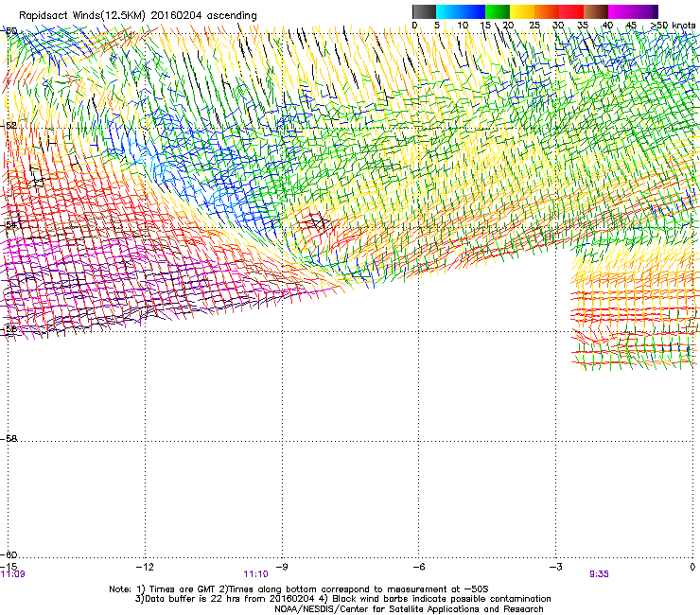Click the '-3' longitude axis label

555,567
